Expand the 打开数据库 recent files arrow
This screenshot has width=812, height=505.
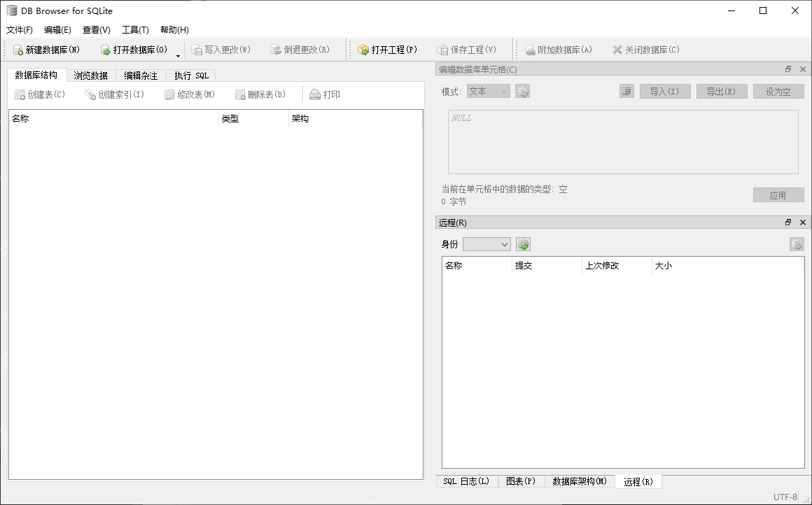pyautogui.click(x=178, y=55)
